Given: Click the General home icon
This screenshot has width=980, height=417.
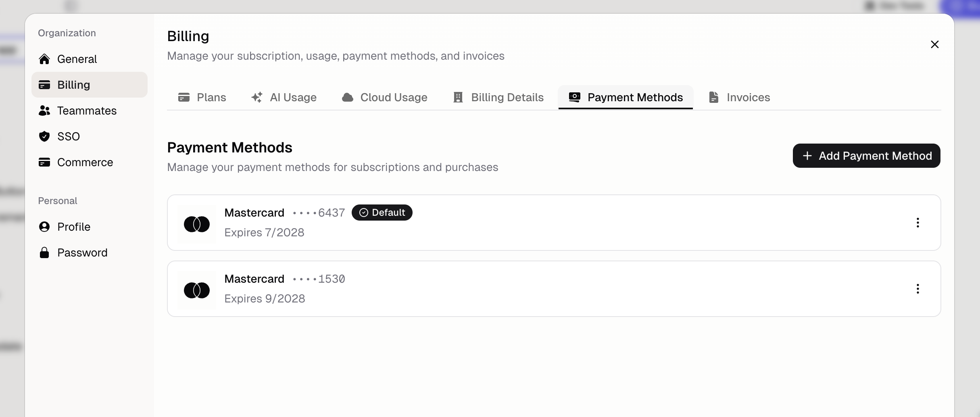Looking at the screenshot, I should pyautogui.click(x=44, y=59).
